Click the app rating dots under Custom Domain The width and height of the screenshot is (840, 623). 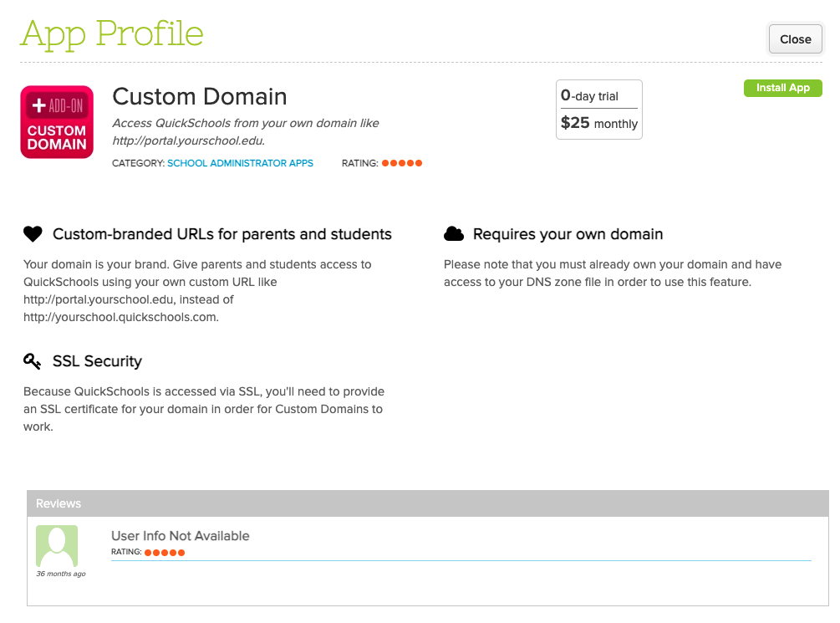point(402,163)
